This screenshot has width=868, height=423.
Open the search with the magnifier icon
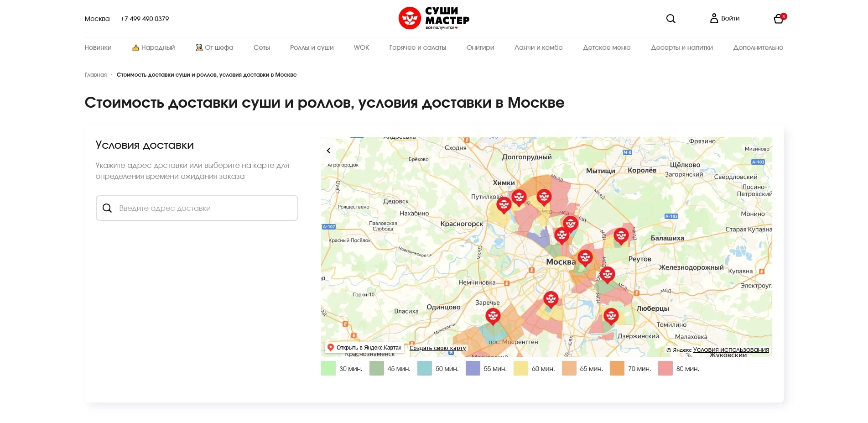pyautogui.click(x=670, y=19)
